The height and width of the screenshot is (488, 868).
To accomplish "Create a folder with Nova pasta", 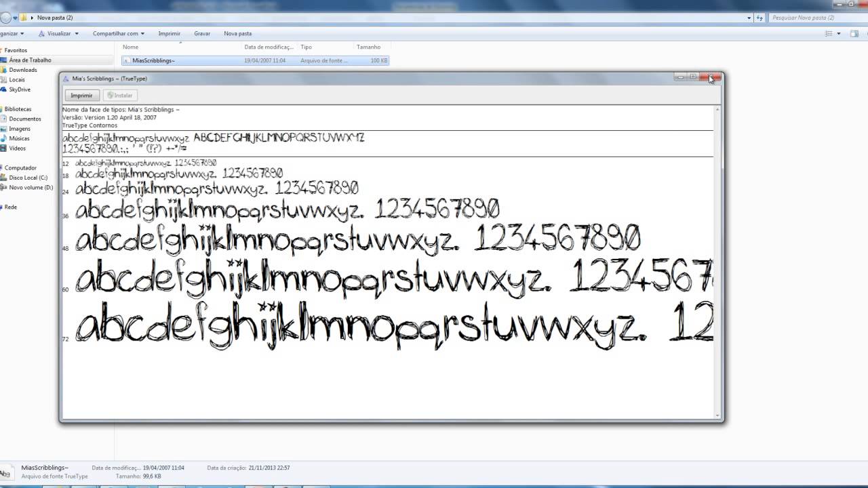I will pyautogui.click(x=237, y=33).
